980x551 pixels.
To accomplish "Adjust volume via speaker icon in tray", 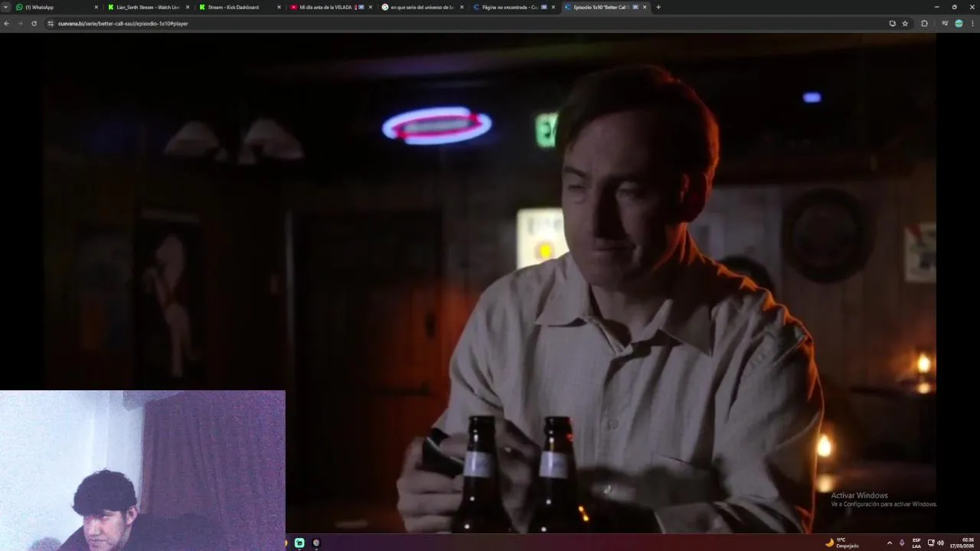I will pos(940,543).
